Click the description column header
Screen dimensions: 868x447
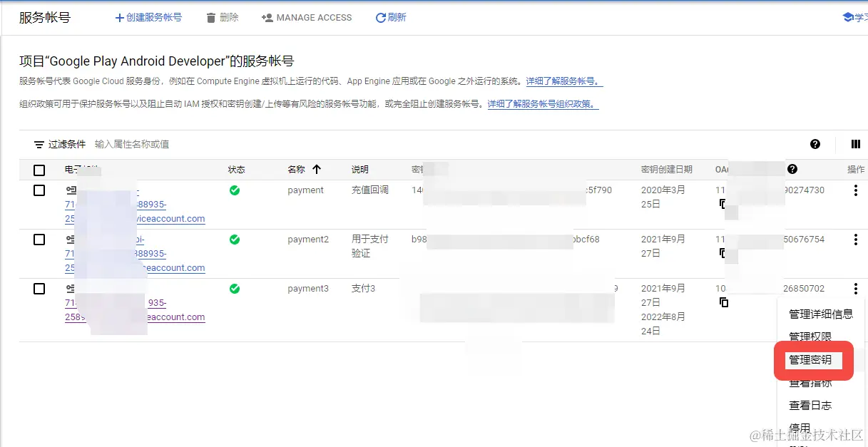[x=360, y=170]
